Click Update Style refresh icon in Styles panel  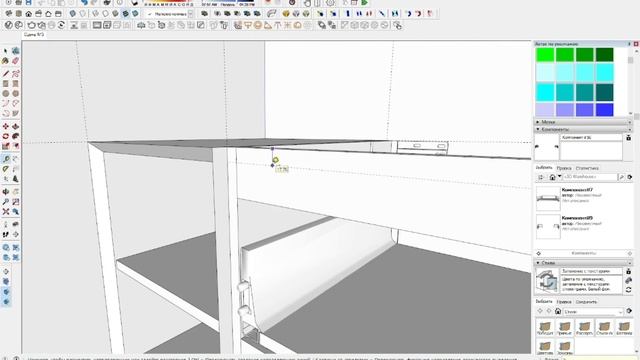[x=629, y=289]
